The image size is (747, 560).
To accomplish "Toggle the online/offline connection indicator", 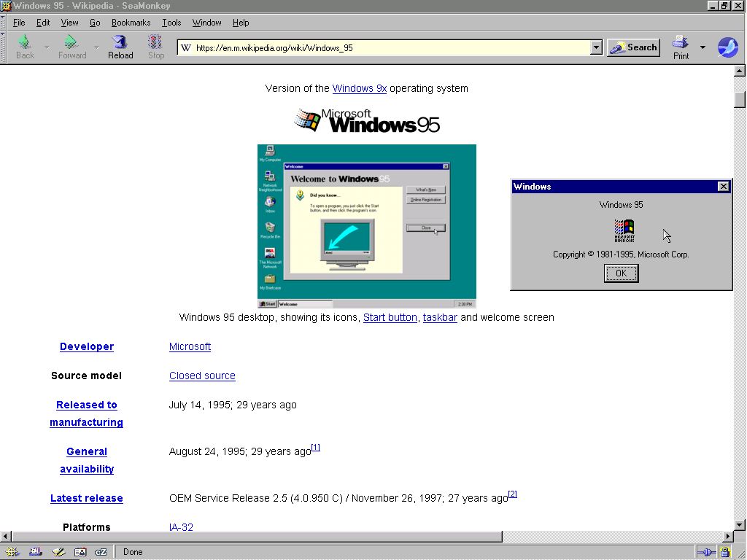I will tap(706, 552).
